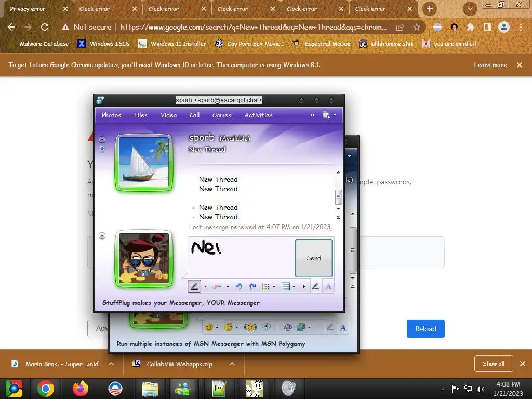Expand pen tool thickness dropdown

point(205,287)
